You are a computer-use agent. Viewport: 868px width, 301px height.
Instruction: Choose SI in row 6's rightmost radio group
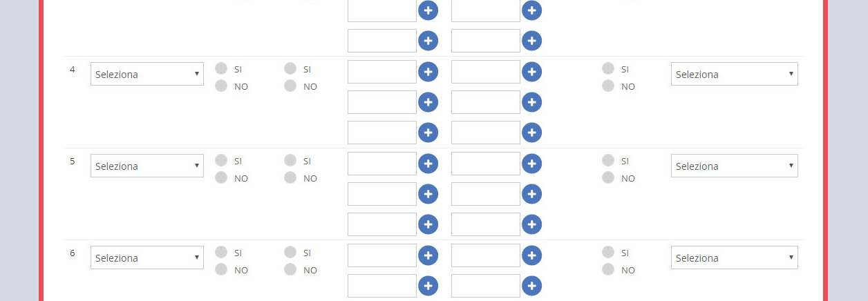(608, 252)
